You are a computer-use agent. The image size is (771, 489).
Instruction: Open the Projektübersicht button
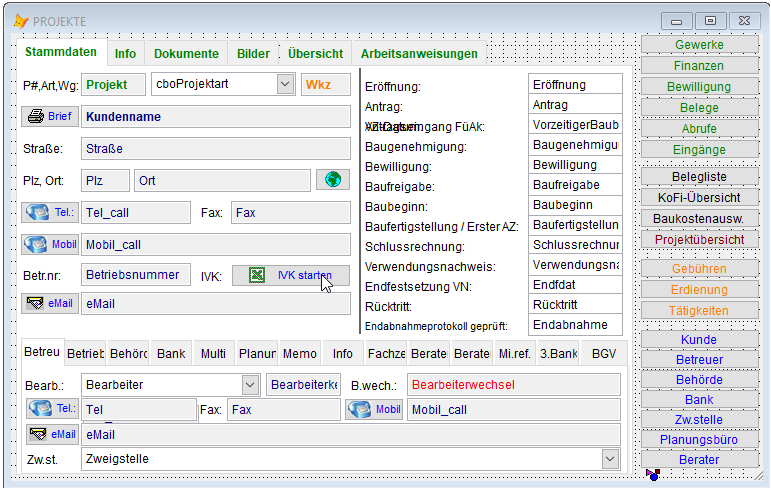pos(699,240)
